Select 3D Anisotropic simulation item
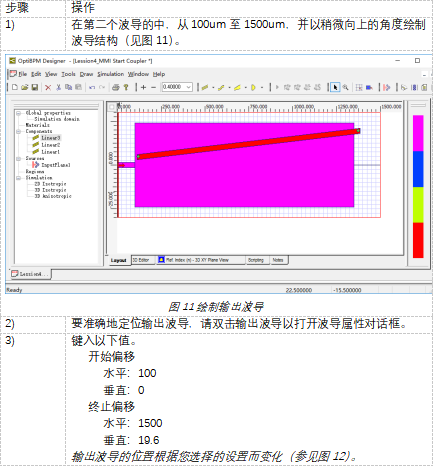 point(53,196)
